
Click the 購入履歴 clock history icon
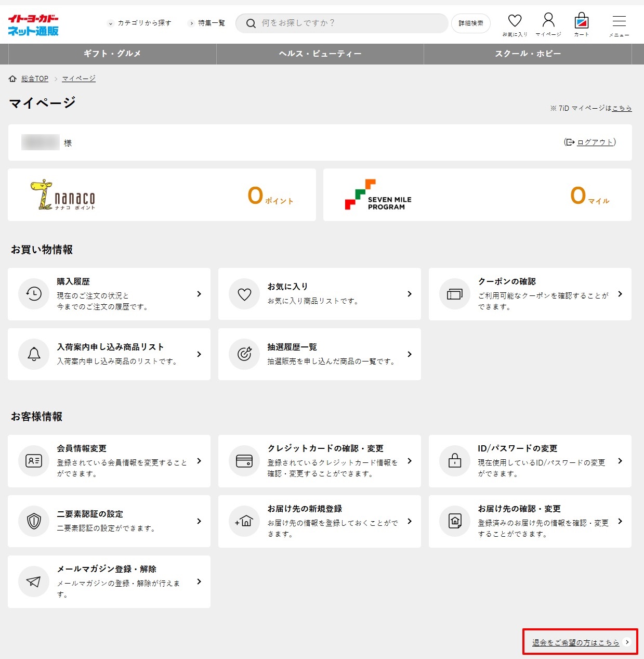point(34,294)
